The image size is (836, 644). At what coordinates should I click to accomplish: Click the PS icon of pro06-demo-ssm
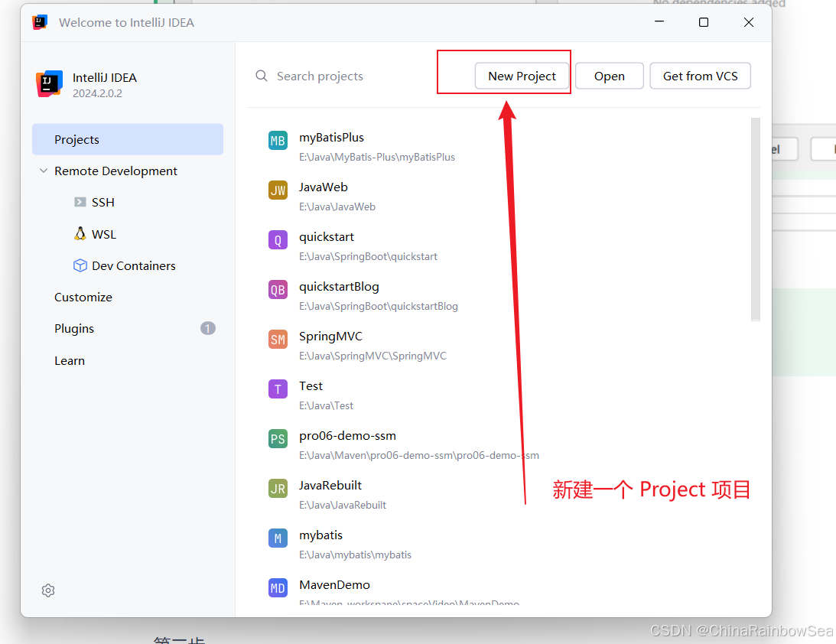278,439
